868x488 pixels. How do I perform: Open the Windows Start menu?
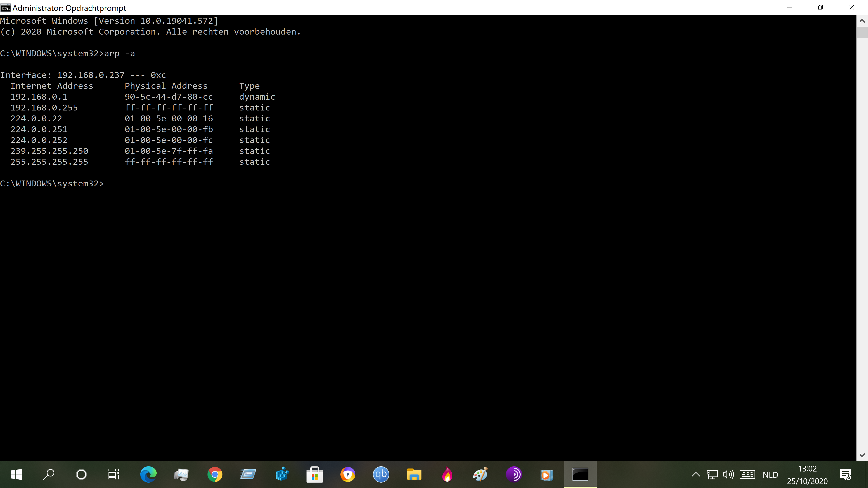[16, 474]
